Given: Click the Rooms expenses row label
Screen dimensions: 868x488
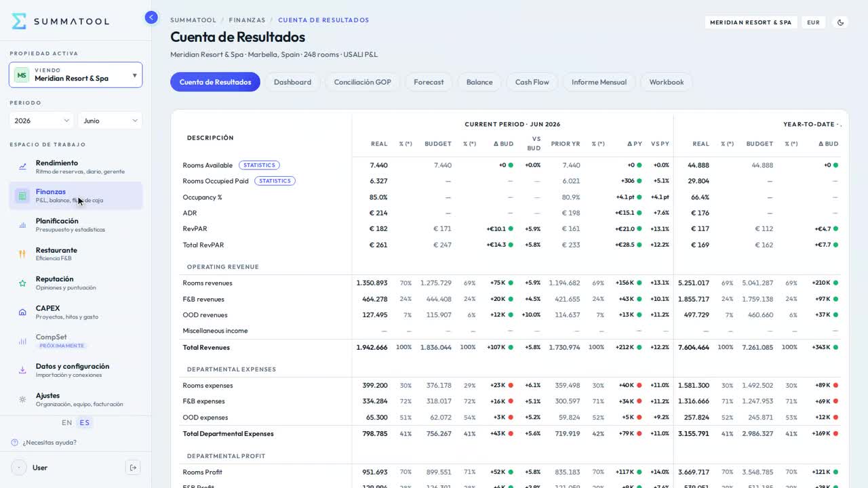Looking at the screenshot, I should [x=208, y=386].
